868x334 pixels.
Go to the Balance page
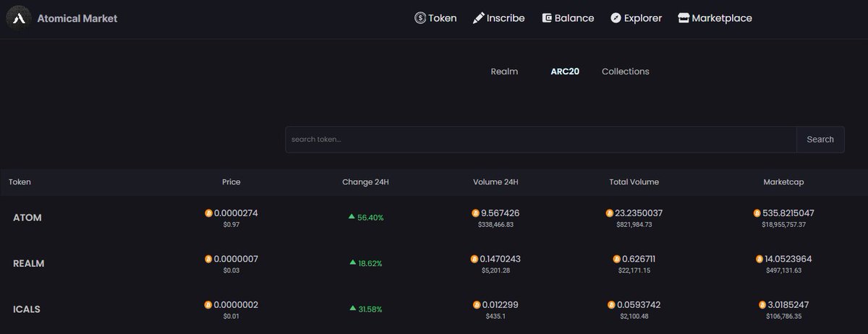point(568,18)
